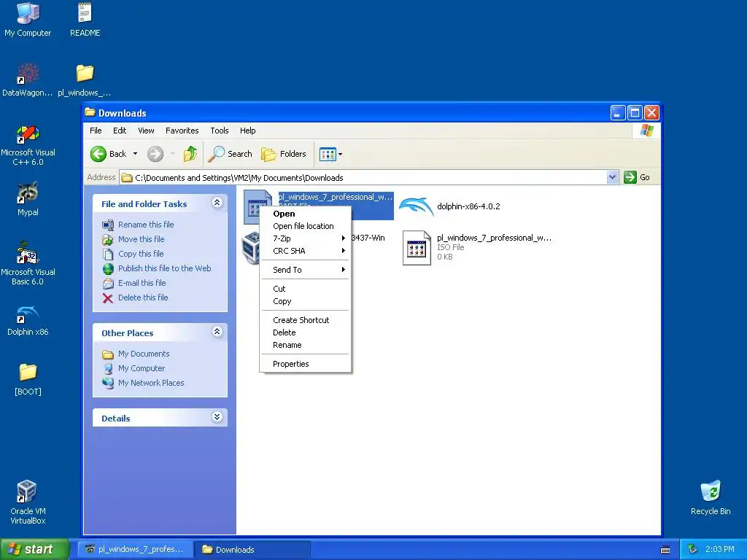The width and height of the screenshot is (747, 560).
Task: Click the keyboard icon in taskbar
Action: point(665,550)
